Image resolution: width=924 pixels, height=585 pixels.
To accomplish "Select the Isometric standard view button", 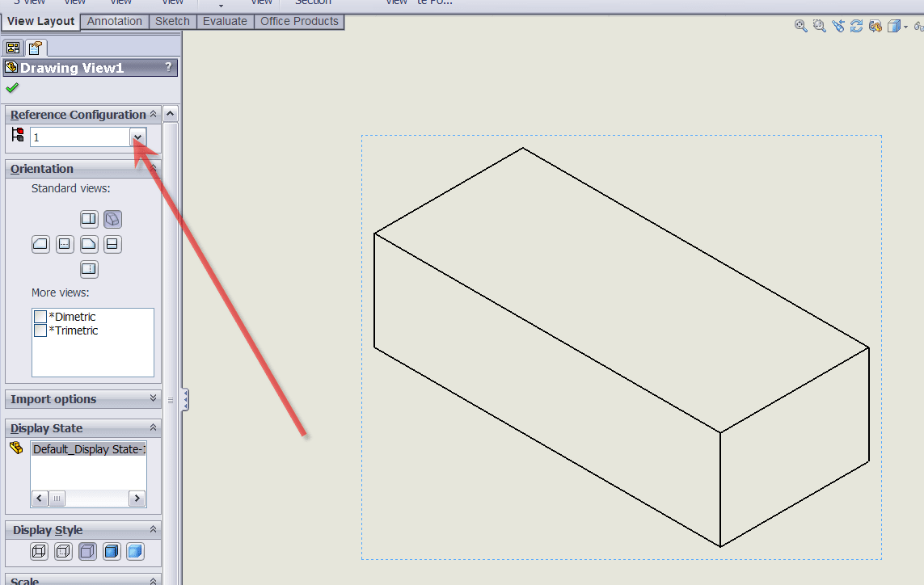I will click(112, 219).
